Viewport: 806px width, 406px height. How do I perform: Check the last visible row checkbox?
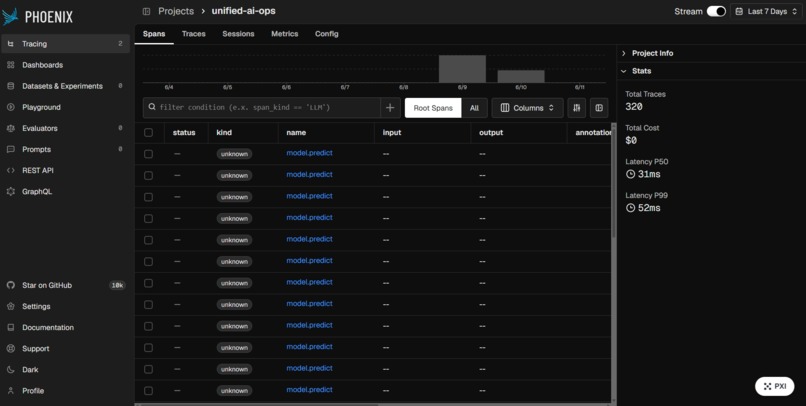click(x=149, y=391)
